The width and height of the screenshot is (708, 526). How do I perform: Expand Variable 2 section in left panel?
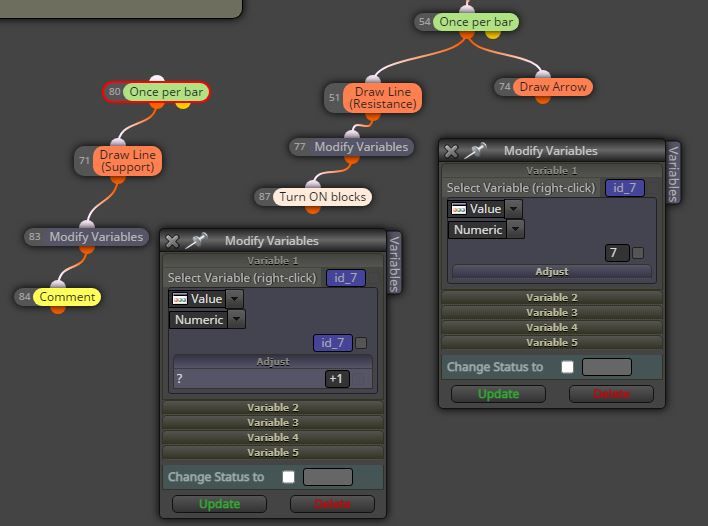click(273, 407)
